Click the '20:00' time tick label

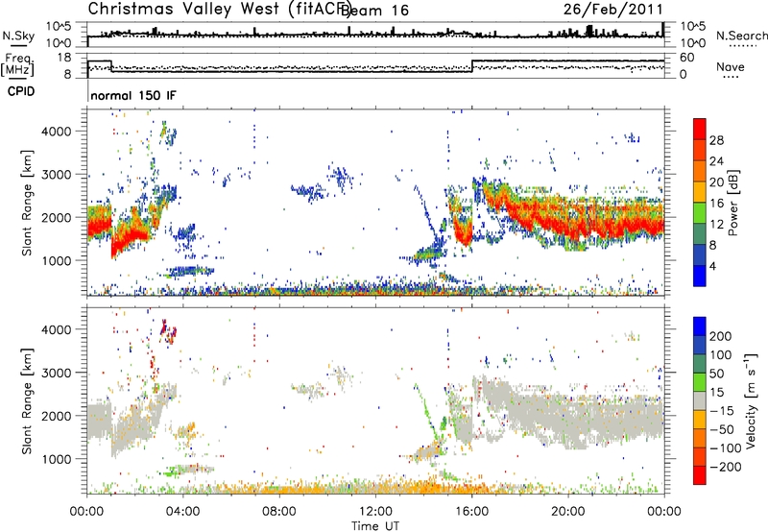coord(567,512)
